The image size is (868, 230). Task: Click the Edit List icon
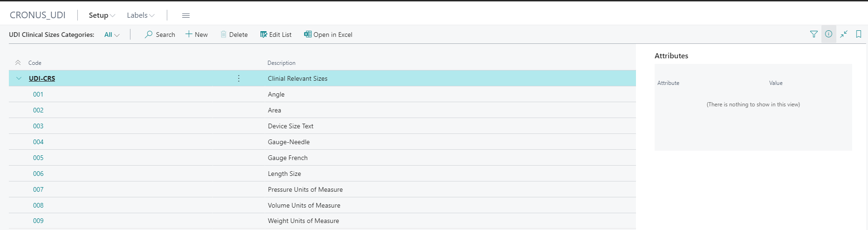click(x=264, y=35)
